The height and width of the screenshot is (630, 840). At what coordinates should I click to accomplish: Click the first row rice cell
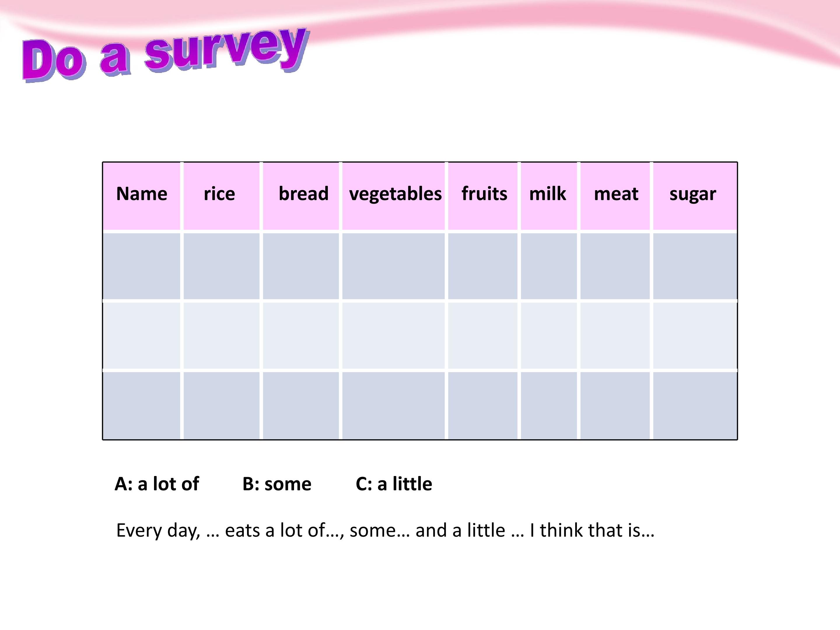tap(221, 266)
